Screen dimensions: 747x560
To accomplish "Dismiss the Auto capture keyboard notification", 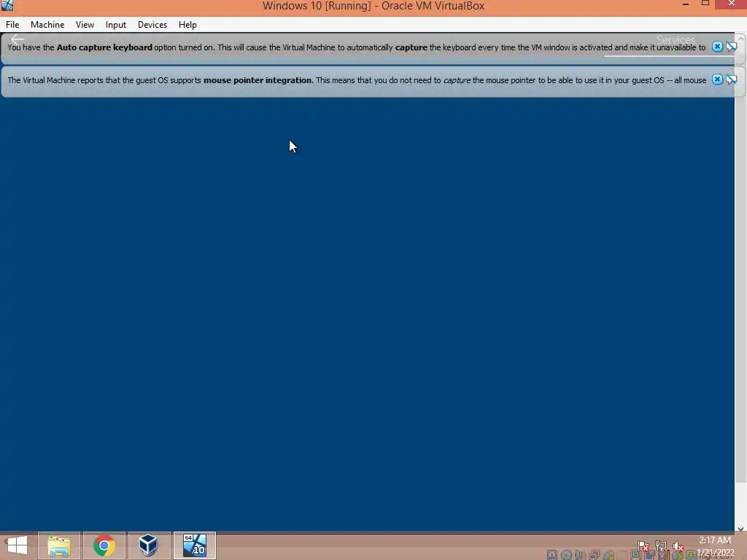I will [x=717, y=47].
